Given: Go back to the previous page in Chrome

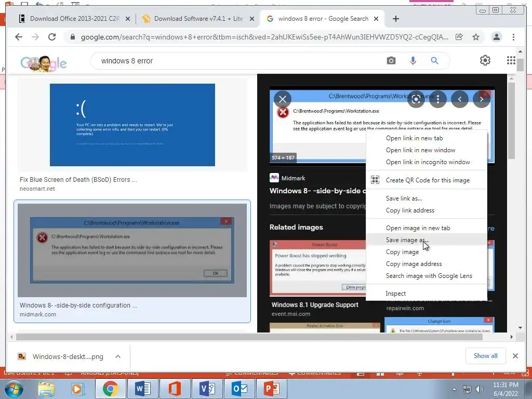Looking at the screenshot, I should 19,37.
